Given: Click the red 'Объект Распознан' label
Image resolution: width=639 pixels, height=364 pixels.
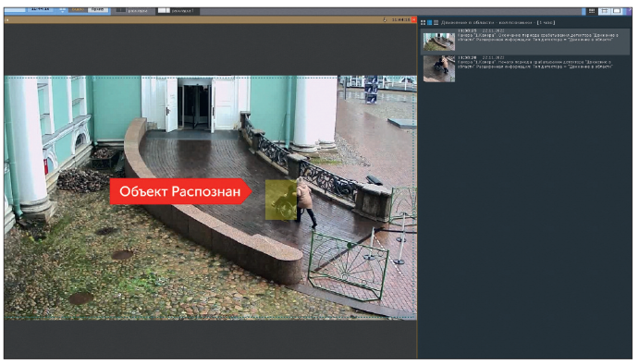Looking at the screenshot, I should pos(180,191).
